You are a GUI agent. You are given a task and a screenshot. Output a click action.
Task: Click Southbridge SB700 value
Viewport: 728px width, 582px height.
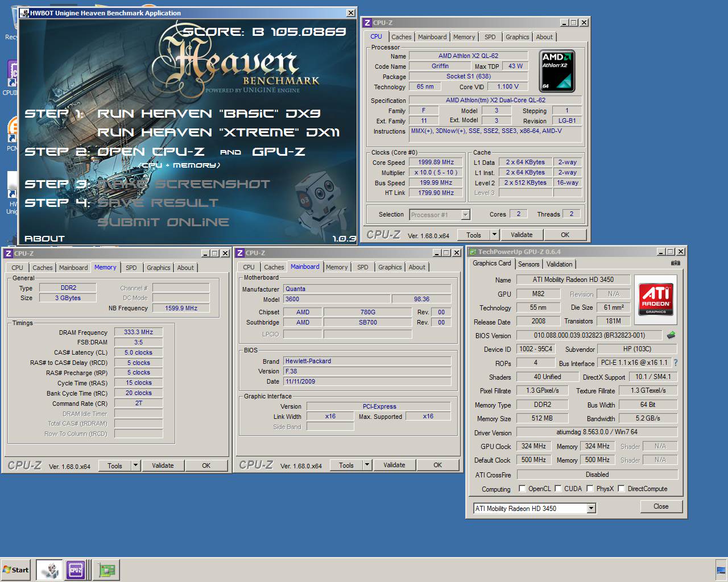[367, 322]
